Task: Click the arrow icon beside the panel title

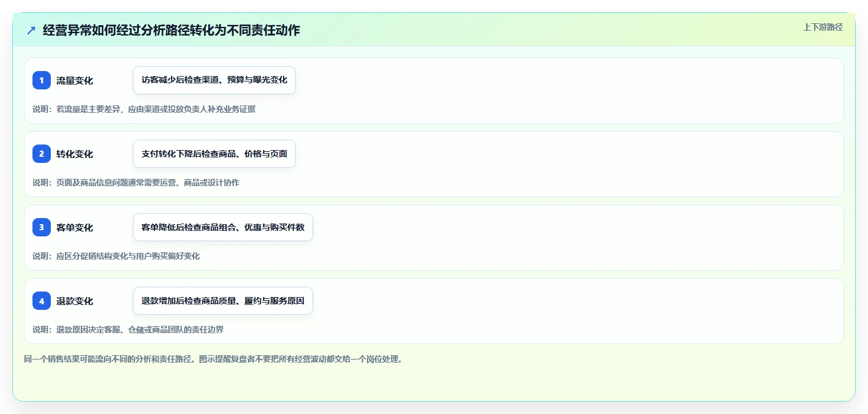Action: [x=31, y=30]
